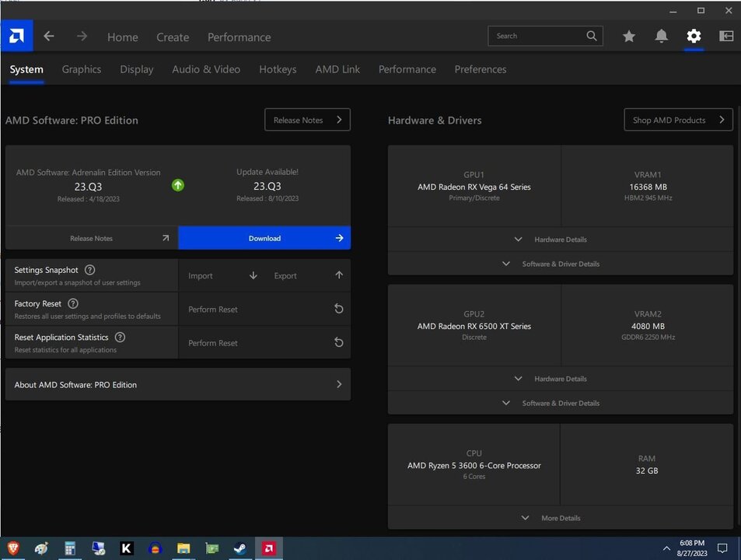Expand Software & Driver Details for RX 6500 XT

560,403
